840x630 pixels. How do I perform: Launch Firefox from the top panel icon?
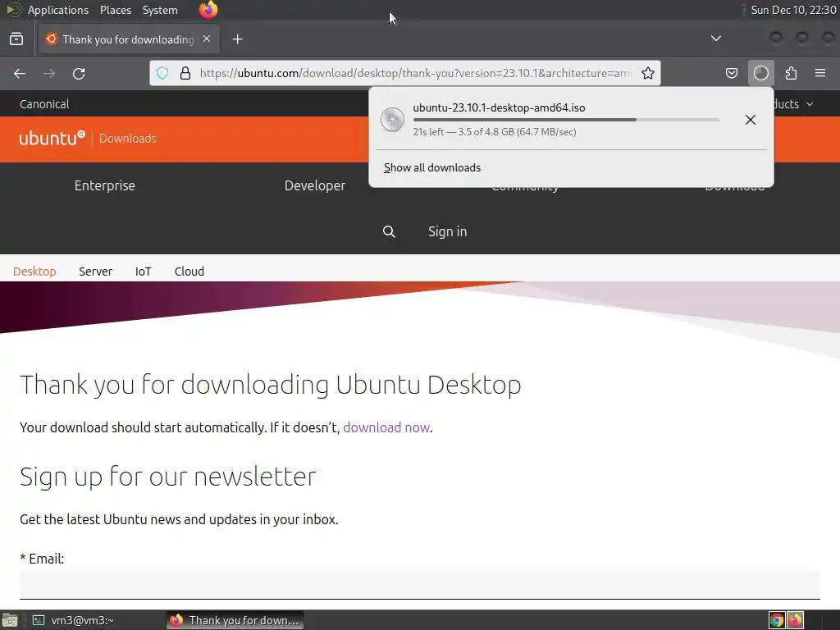tap(208, 10)
